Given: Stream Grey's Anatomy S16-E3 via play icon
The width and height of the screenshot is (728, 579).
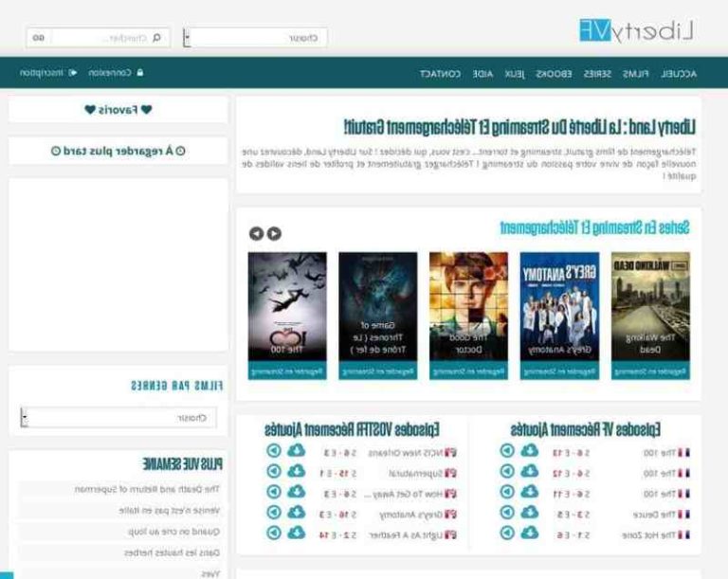Looking at the screenshot, I should click(274, 512).
